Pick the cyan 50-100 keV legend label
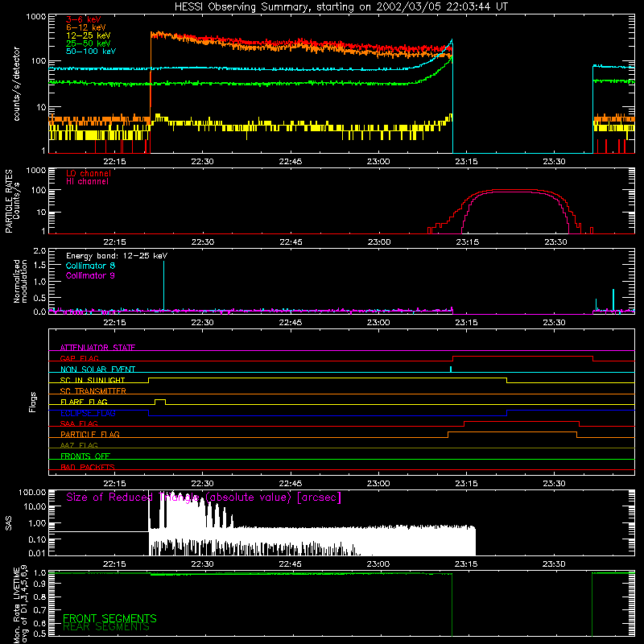 91,52
